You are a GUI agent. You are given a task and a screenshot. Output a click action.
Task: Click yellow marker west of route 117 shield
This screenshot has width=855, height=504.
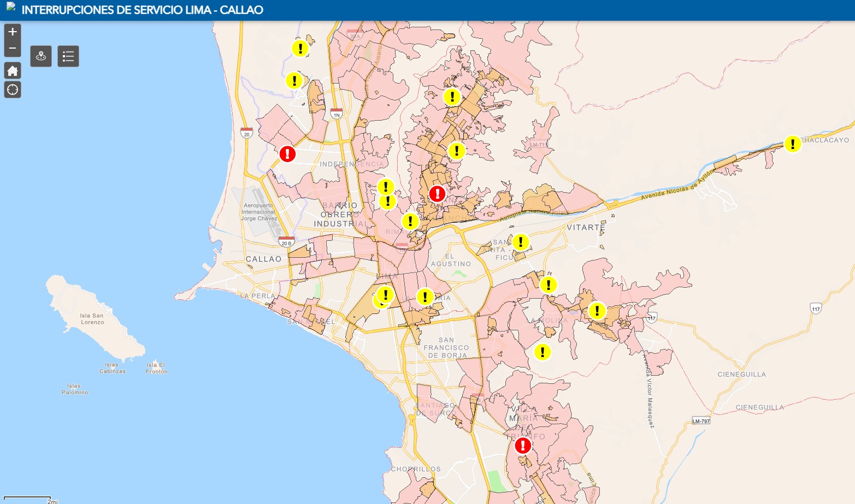tap(597, 311)
